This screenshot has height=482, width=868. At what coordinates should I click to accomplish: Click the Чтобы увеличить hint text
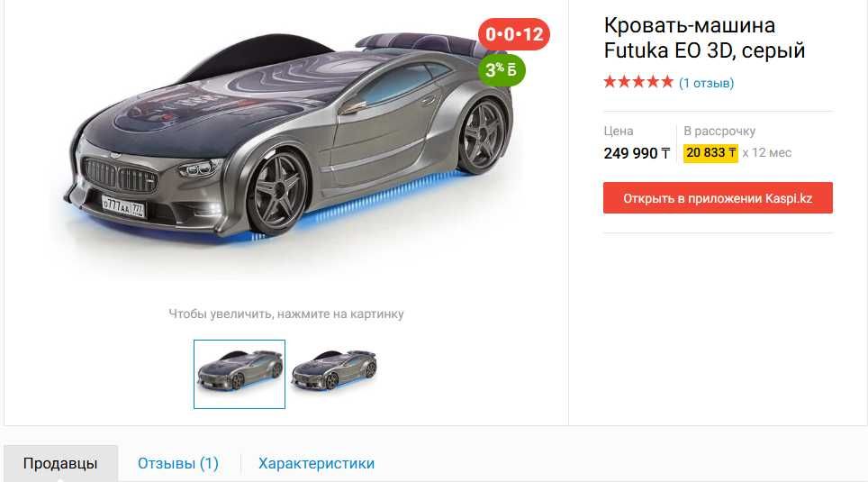[x=286, y=314]
